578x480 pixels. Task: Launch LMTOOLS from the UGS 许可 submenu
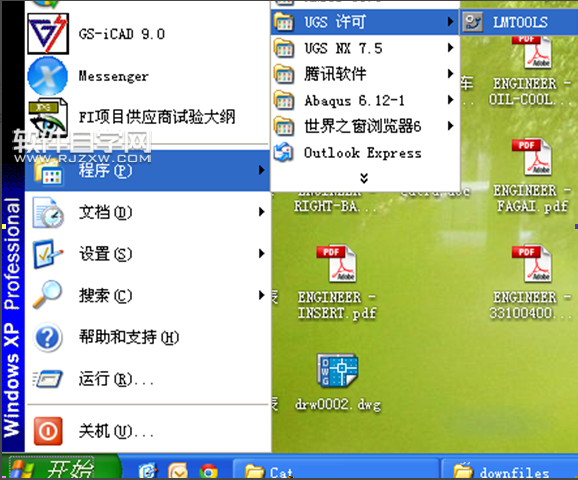(519, 22)
